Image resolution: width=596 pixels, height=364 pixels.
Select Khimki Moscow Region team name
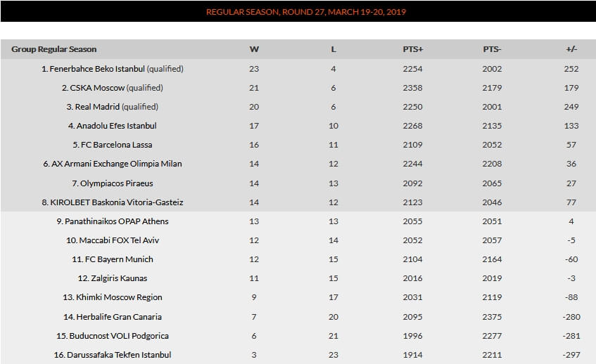click(119, 297)
